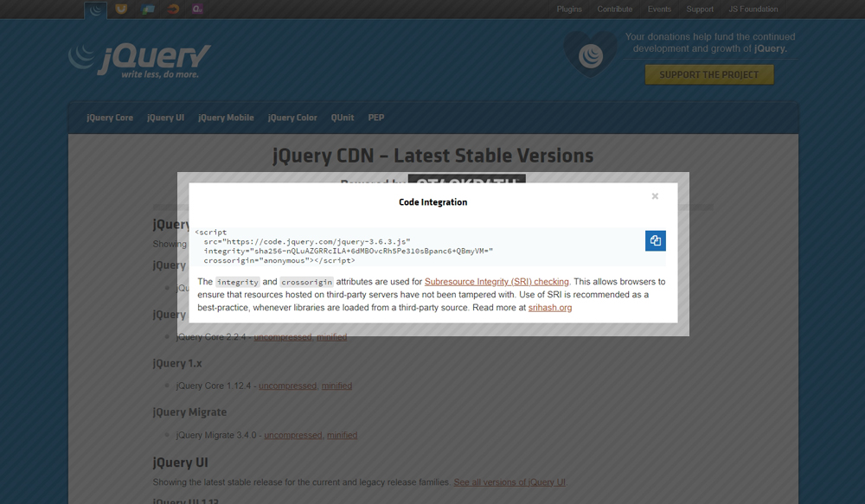The width and height of the screenshot is (865, 504).
Task: Click the src line with jquery-3.6.3.js URL
Action: coord(307,241)
